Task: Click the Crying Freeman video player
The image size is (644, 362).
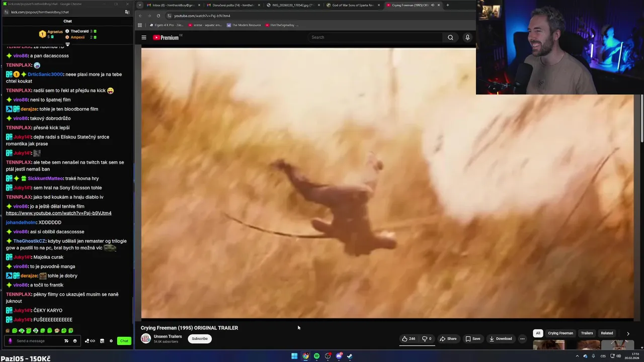Action: click(x=387, y=183)
